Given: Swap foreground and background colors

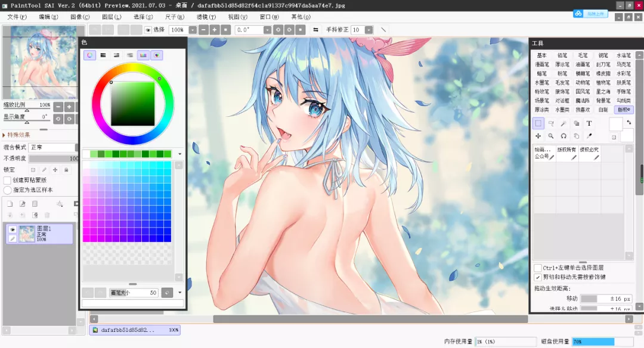Looking at the screenshot, I should point(629,123).
